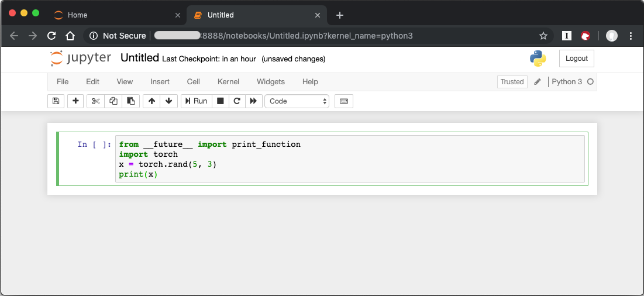Go to browser home page icon
Viewport: 644px width, 296px height.
point(70,36)
